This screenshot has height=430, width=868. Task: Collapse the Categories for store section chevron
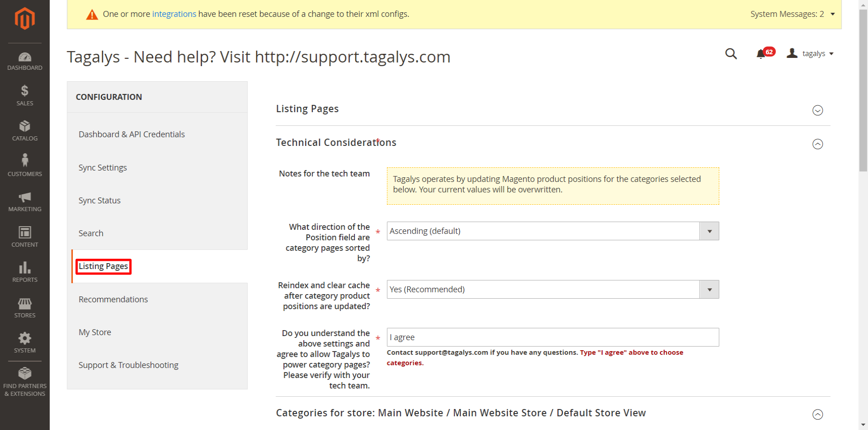tap(818, 414)
